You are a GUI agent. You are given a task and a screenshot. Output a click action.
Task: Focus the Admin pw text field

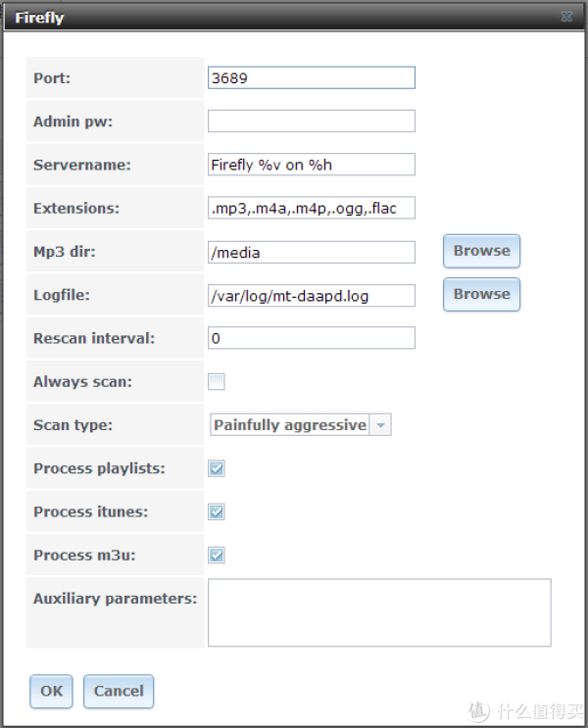pos(311,121)
